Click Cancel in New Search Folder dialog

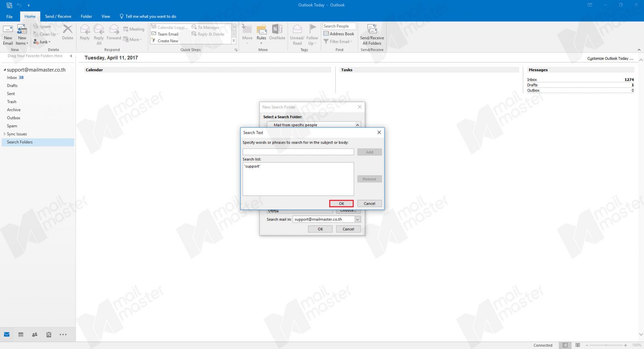(349, 229)
